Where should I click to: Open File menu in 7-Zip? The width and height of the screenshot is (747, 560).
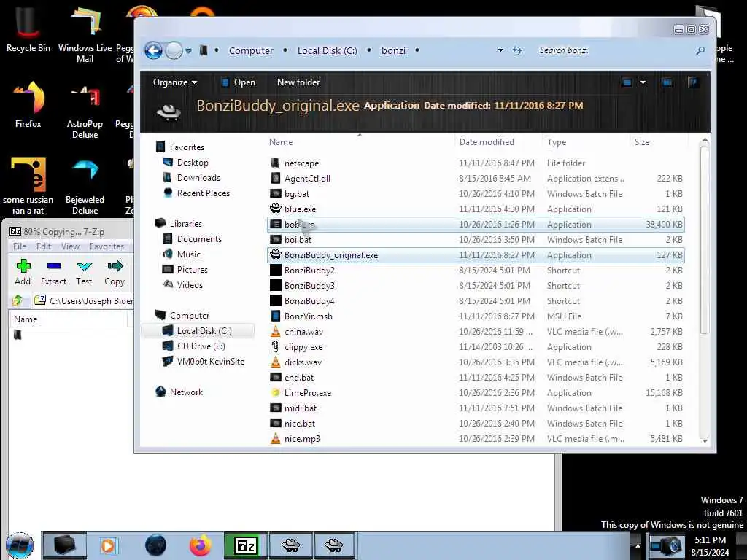(20, 246)
